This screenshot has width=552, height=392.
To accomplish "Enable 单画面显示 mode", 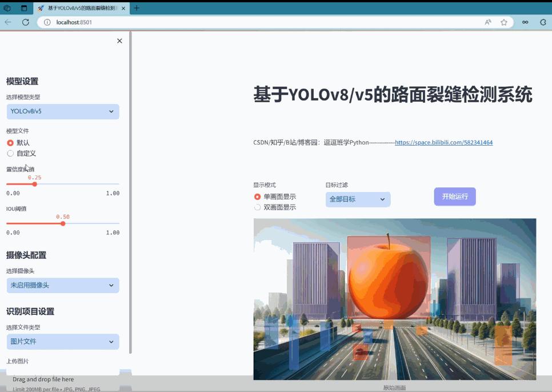I will pyautogui.click(x=258, y=197).
